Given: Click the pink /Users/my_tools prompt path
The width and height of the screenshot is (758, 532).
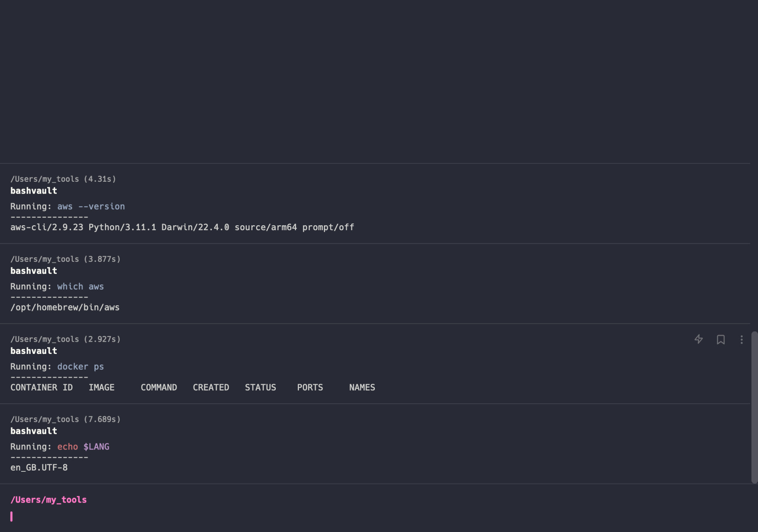Looking at the screenshot, I should point(48,500).
